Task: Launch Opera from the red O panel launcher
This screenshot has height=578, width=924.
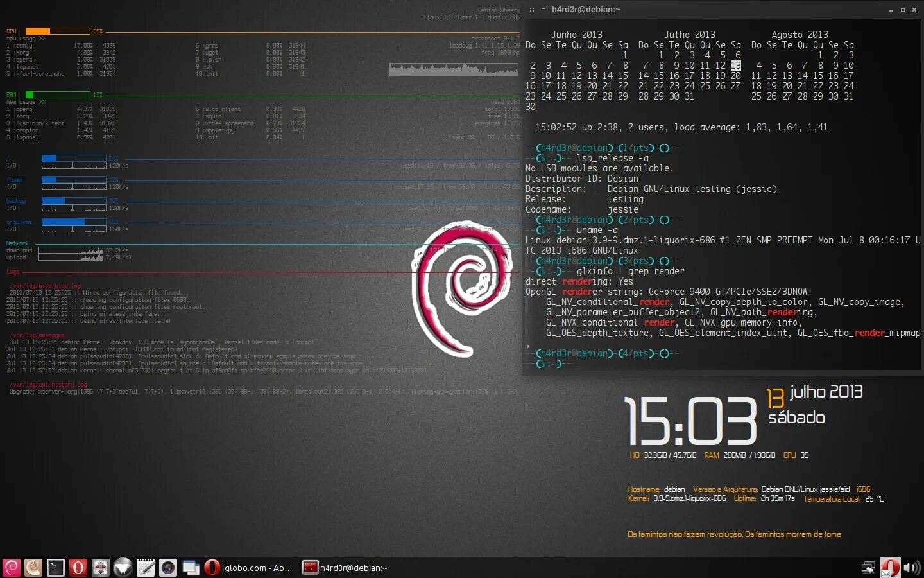Action: [x=78, y=568]
